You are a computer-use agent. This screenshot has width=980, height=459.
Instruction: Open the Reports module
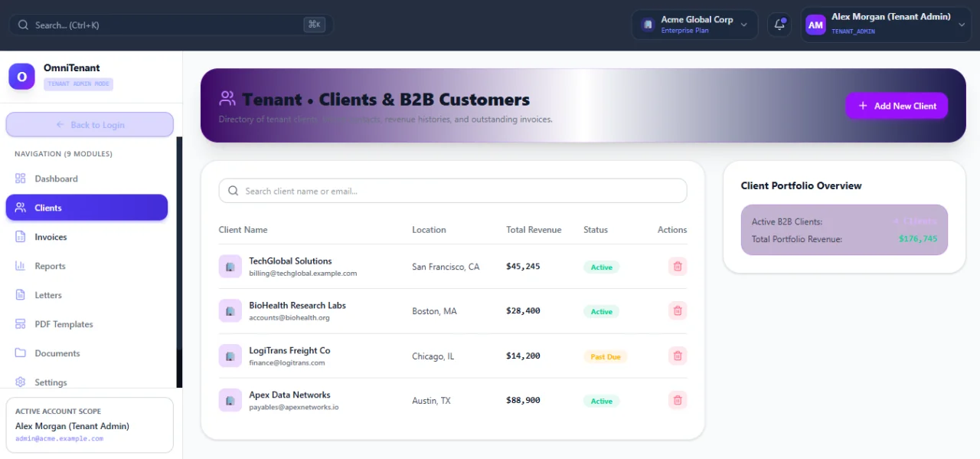coord(87,266)
